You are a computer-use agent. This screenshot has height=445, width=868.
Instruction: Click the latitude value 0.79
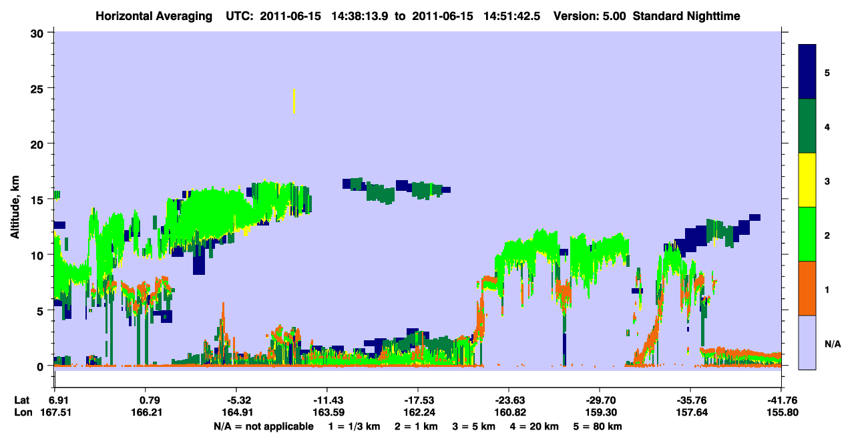[x=150, y=400]
